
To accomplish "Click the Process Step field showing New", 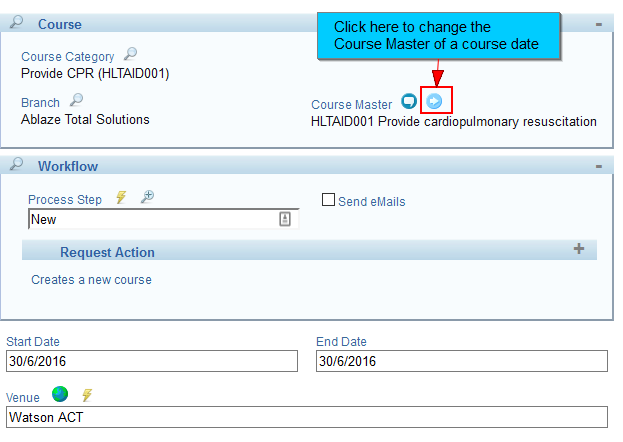I will (163, 219).
